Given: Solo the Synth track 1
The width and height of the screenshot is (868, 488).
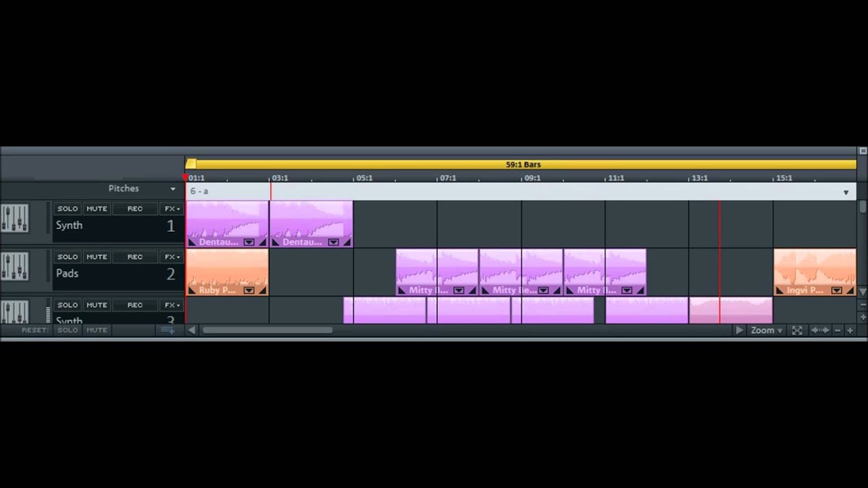Looking at the screenshot, I should coord(67,209).
